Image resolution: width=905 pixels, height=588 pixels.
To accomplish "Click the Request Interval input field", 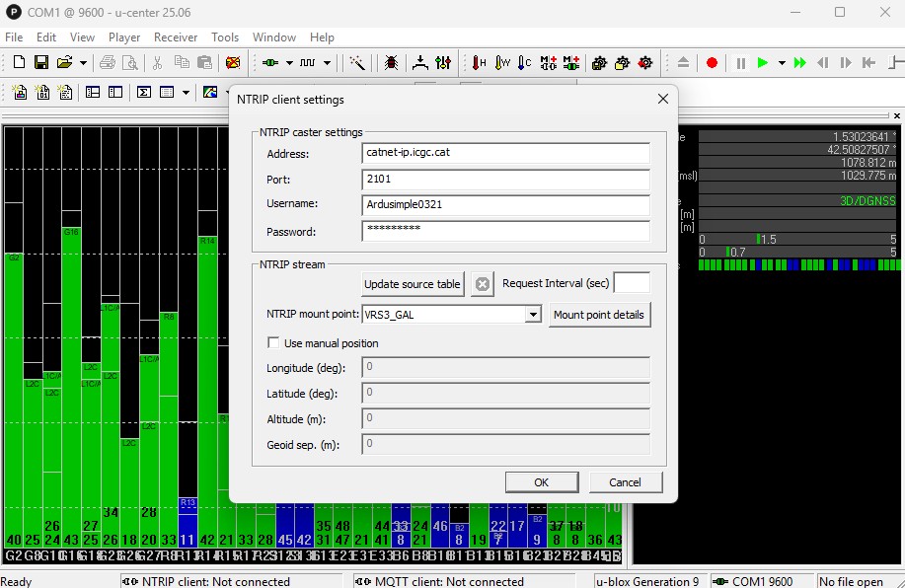I will point(632,284).
